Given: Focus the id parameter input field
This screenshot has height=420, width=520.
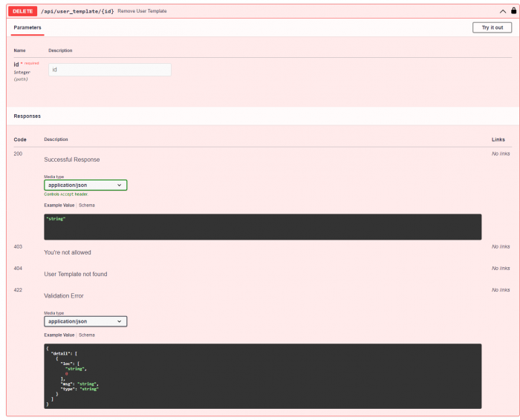Looking at the screenshot, I should [x=109, y=70].
